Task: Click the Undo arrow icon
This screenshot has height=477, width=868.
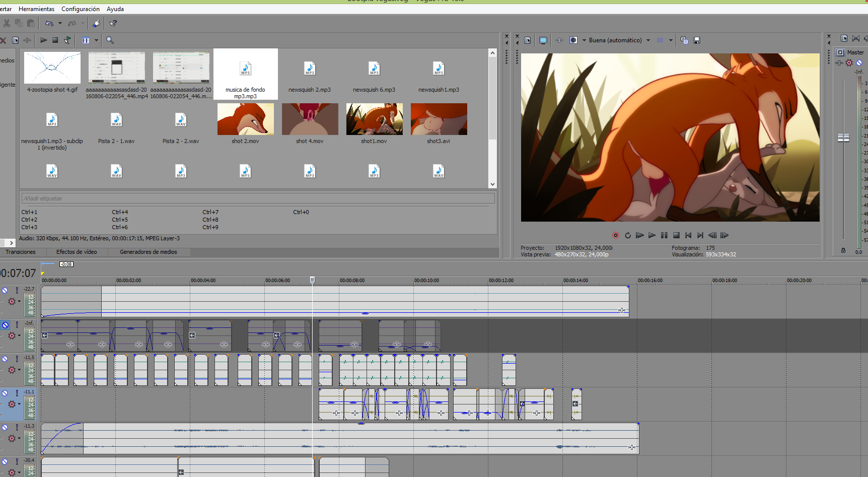Action: [x=49, y=23]
